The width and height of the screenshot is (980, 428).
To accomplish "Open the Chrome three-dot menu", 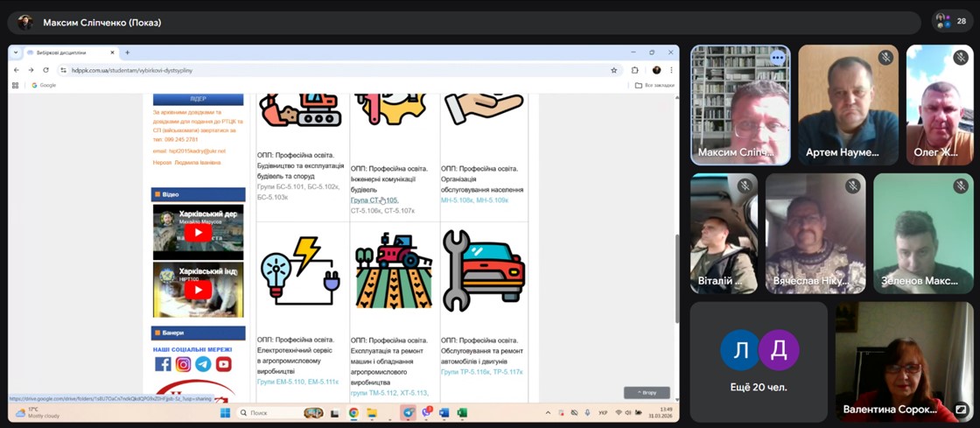I will [671, 70].
